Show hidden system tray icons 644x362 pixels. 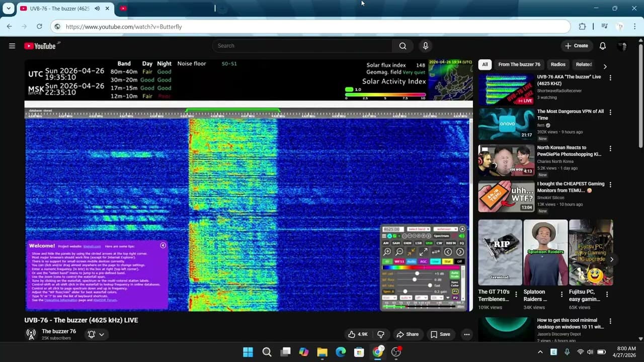pos(540,352)
